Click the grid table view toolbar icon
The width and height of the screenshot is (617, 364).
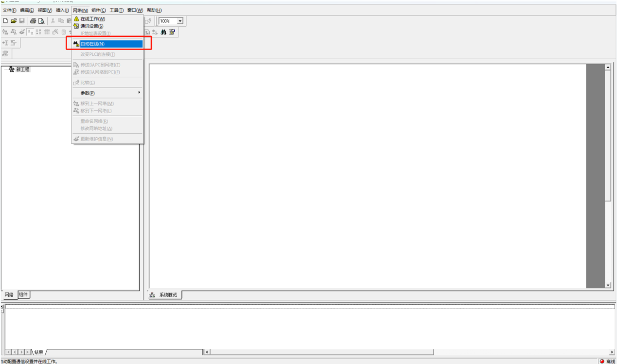(x=47, y=32)
